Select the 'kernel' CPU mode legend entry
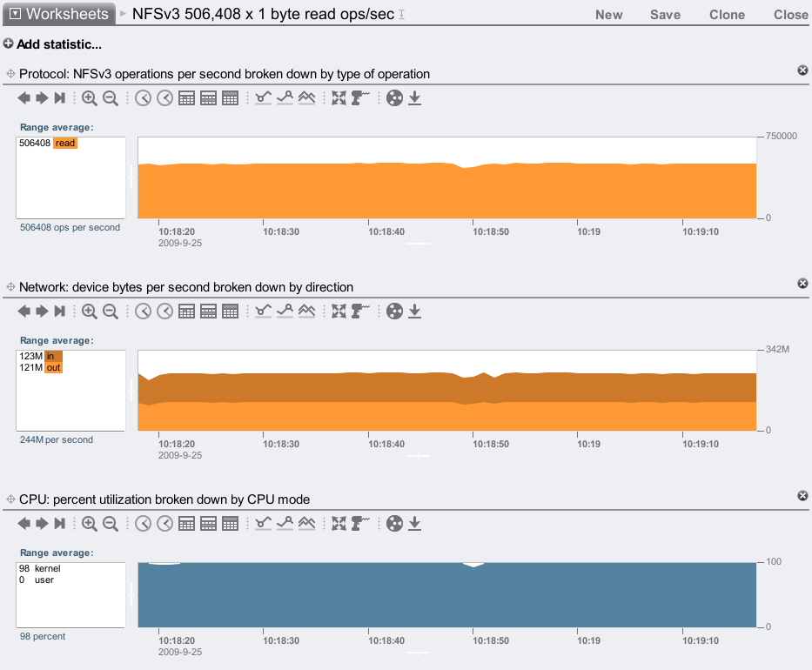This screenshot has height=670, width=812. point(48,568)
